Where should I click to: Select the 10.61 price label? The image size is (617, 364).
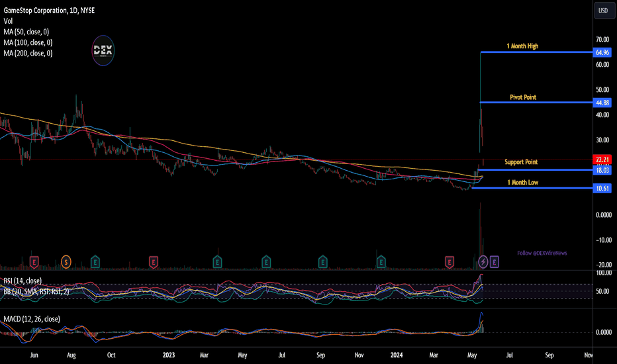602,188
